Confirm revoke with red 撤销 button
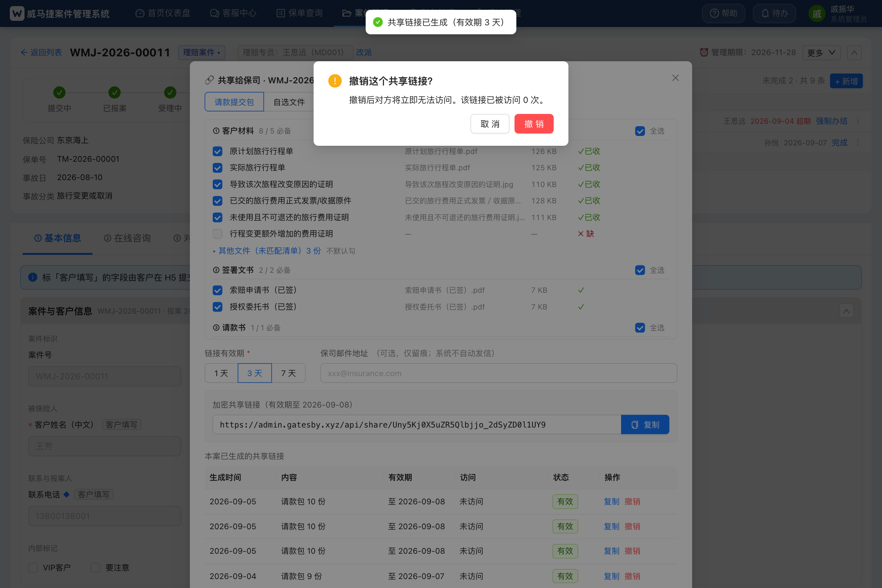882x588 pixels. click(534, 124)
